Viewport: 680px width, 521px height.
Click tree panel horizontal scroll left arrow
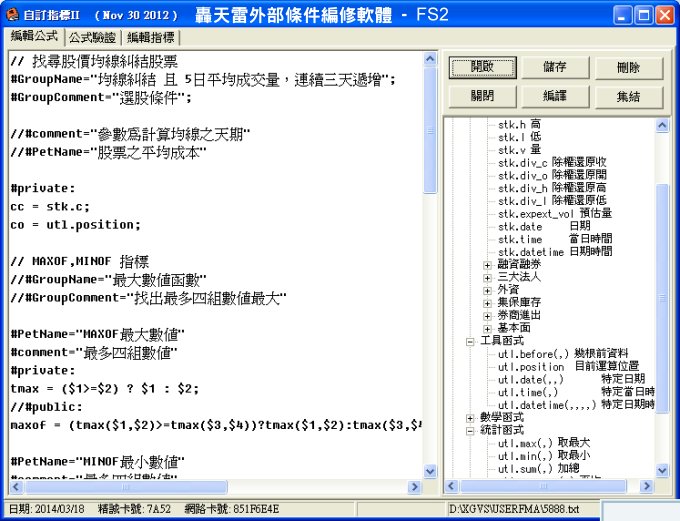[x=451, y=486]
